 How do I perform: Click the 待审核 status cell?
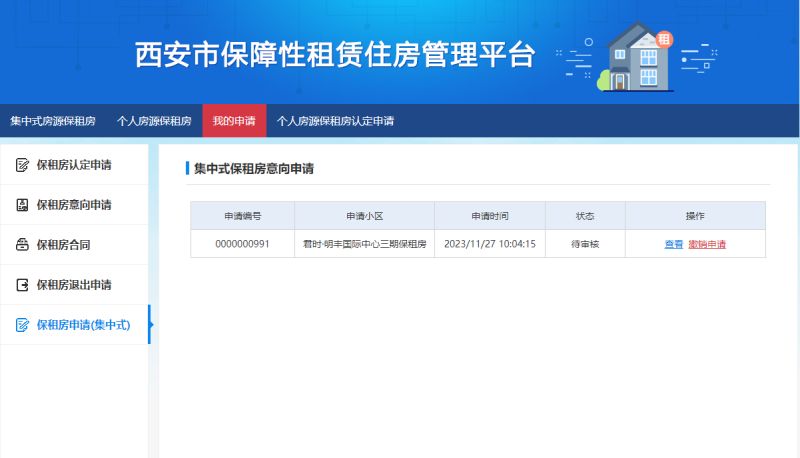pyautogui.click(x=585, y=244)
